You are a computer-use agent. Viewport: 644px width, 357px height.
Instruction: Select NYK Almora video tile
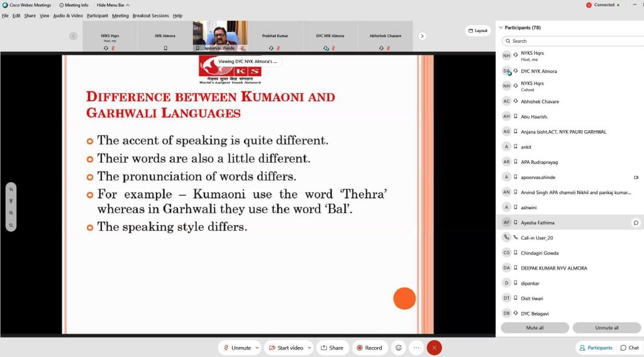coord(165,36)
